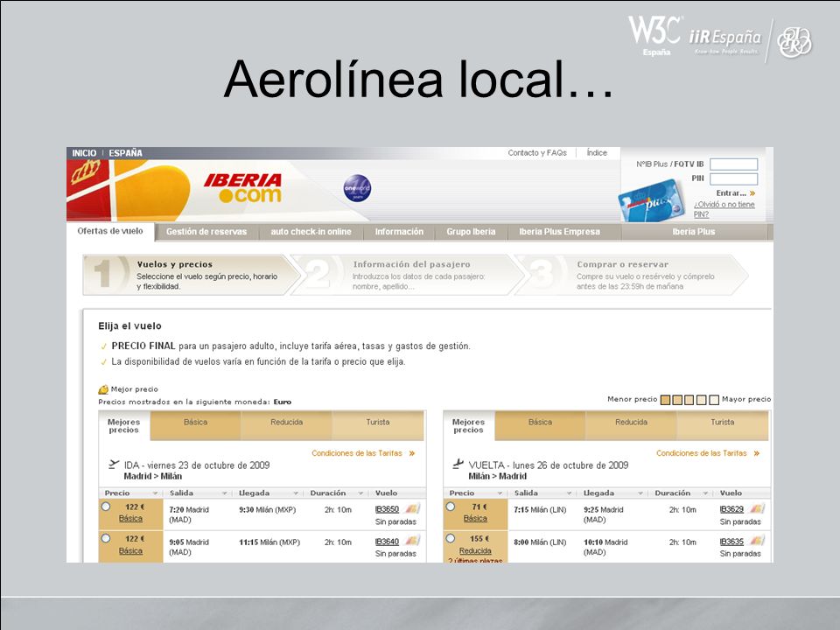This screenshot has width=840, height=630.
Task: Click ¿Olvidó o no tiene PIN? link
Action: pyautogui.click(x=724, y=209)
